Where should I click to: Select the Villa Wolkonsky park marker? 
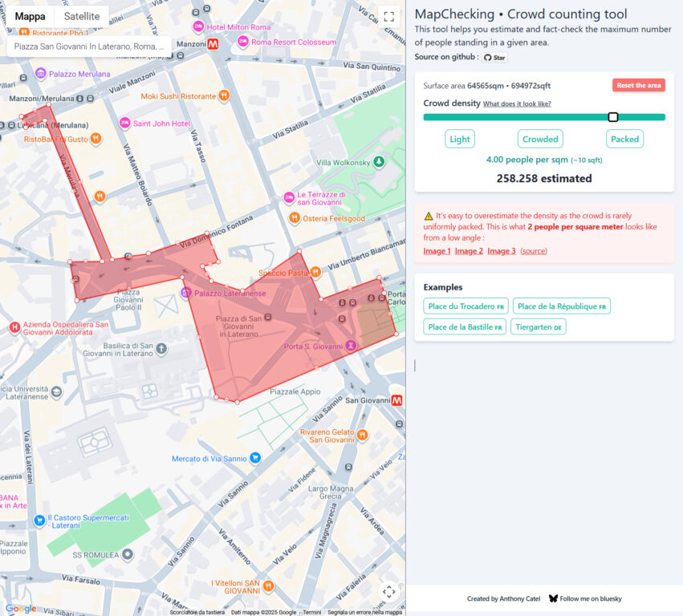[x=380, y=163]
